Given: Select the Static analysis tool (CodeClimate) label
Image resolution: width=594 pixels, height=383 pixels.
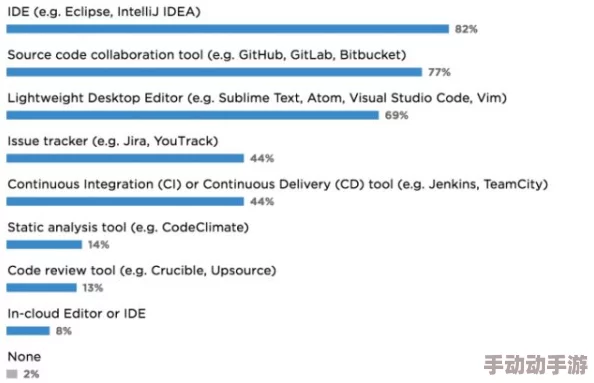Looking at the screenshot, I should tap(128, 228).
